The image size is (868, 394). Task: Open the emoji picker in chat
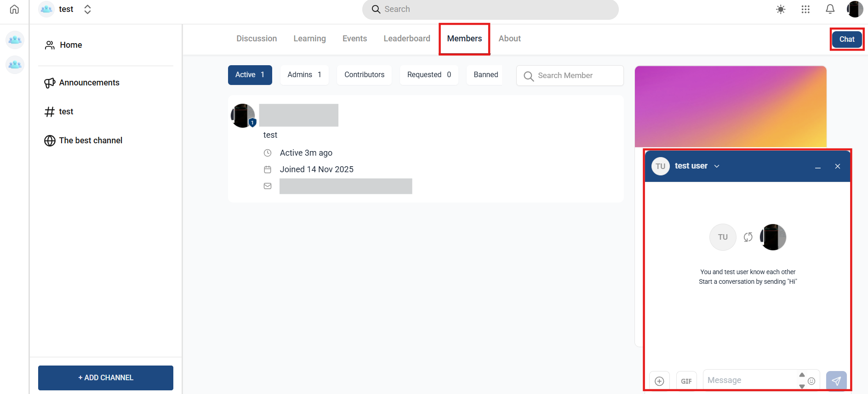point(811,381)
